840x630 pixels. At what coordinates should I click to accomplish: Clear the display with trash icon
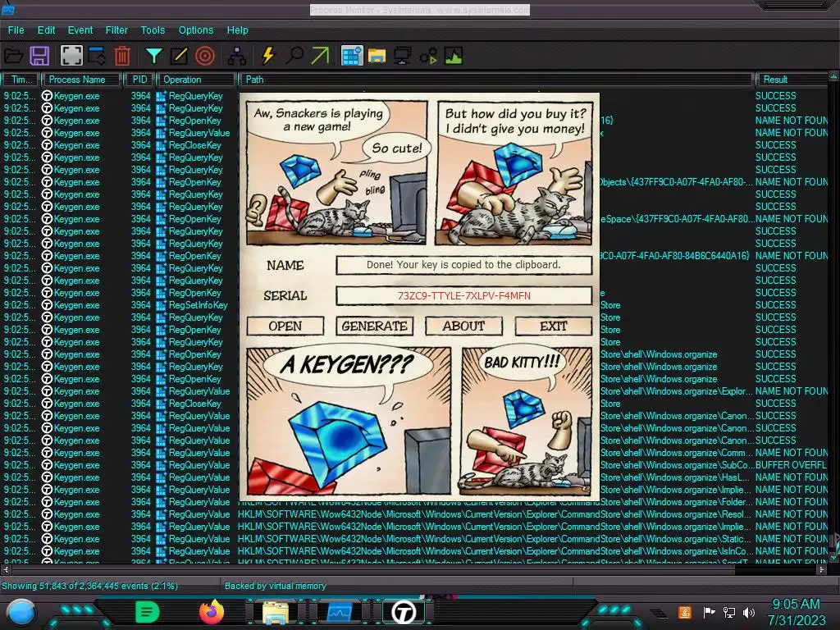(123, 56)
